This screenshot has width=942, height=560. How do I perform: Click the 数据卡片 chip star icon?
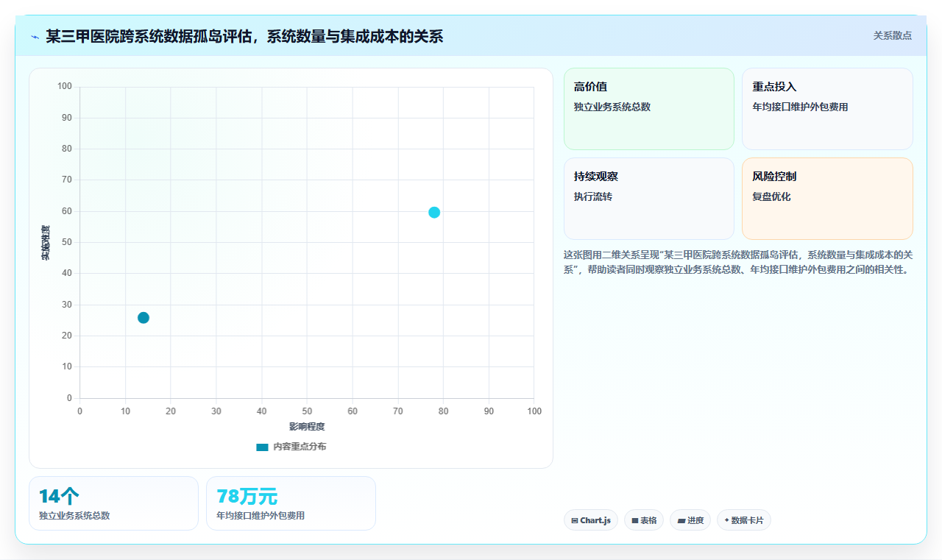727,520
